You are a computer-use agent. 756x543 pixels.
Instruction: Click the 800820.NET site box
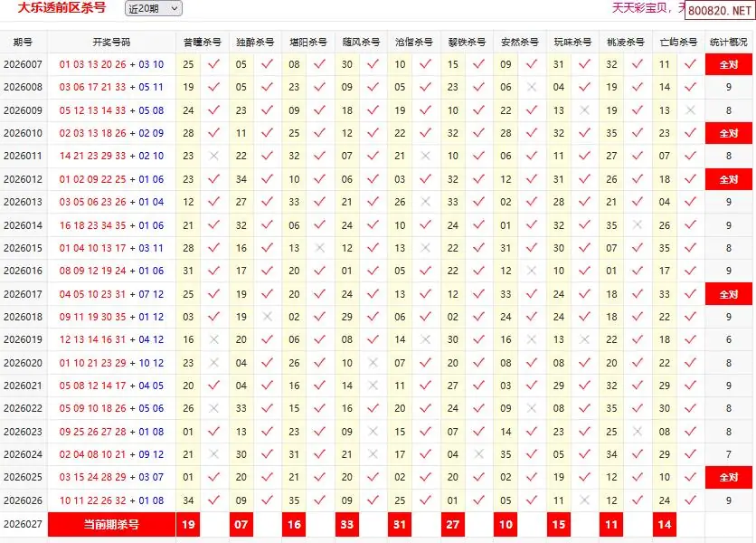tap(720, 11)
